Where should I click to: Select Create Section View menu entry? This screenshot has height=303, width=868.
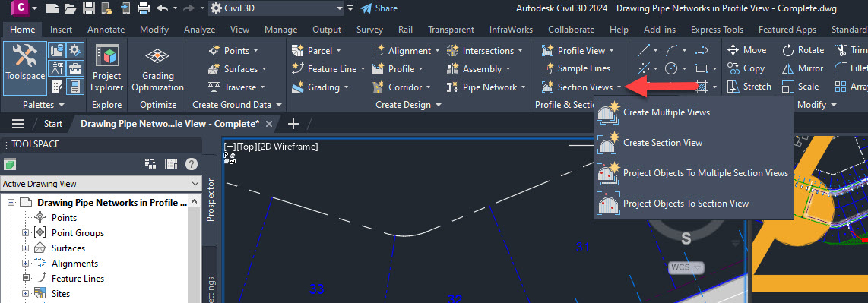[694, 143]
